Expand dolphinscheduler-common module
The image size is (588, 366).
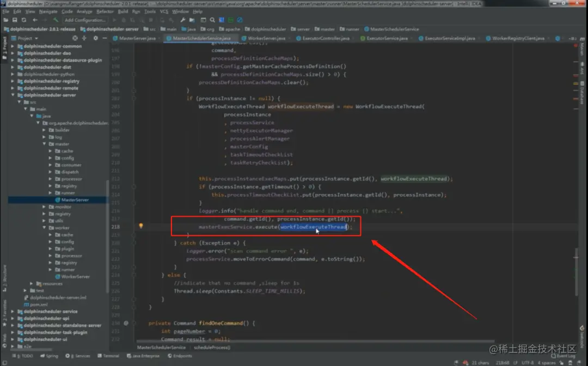13,46
